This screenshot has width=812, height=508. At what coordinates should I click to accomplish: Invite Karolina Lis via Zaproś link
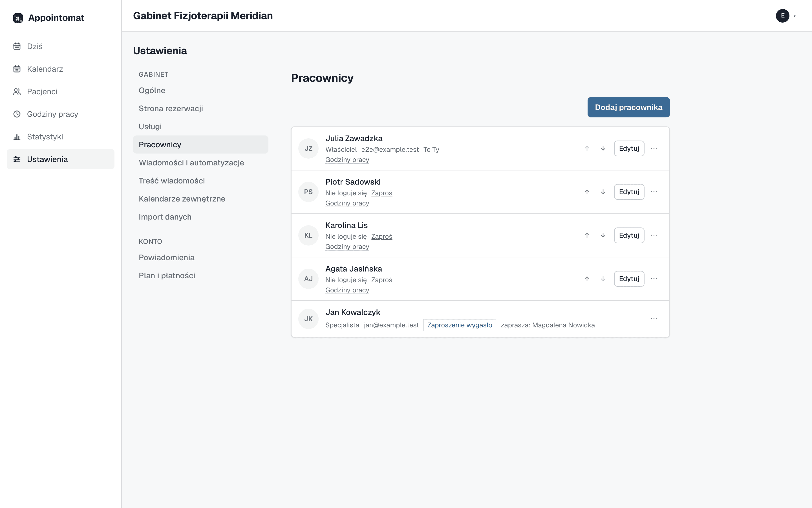point(381,236)
